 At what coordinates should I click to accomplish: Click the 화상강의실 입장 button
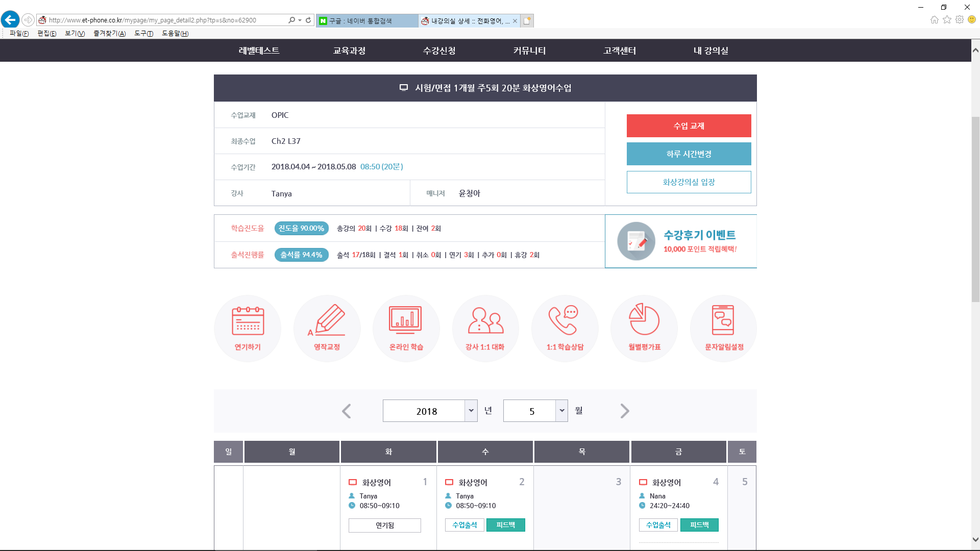click(x=689, y=182)
